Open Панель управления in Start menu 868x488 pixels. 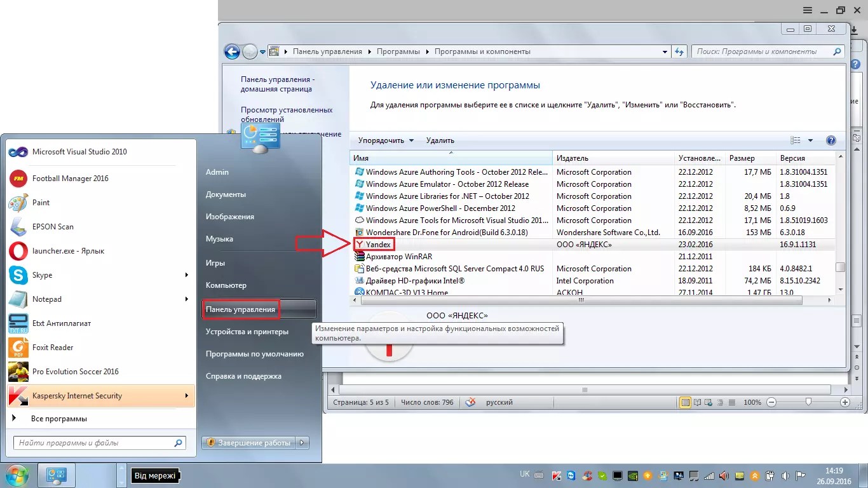[241, 309]
